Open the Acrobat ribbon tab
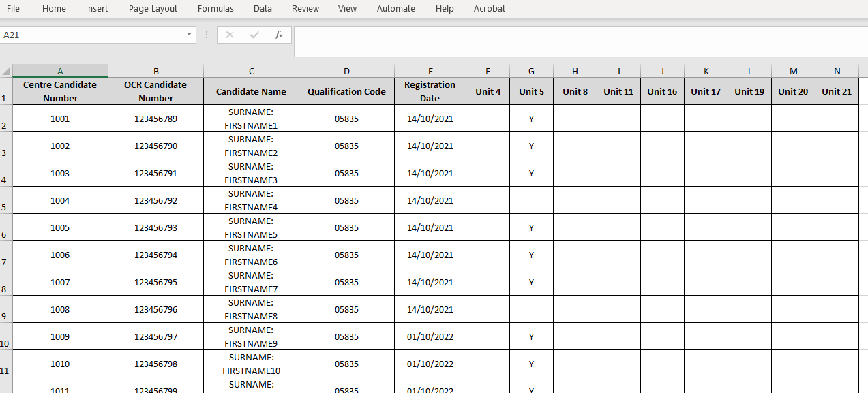 click(x=490, y=9)
